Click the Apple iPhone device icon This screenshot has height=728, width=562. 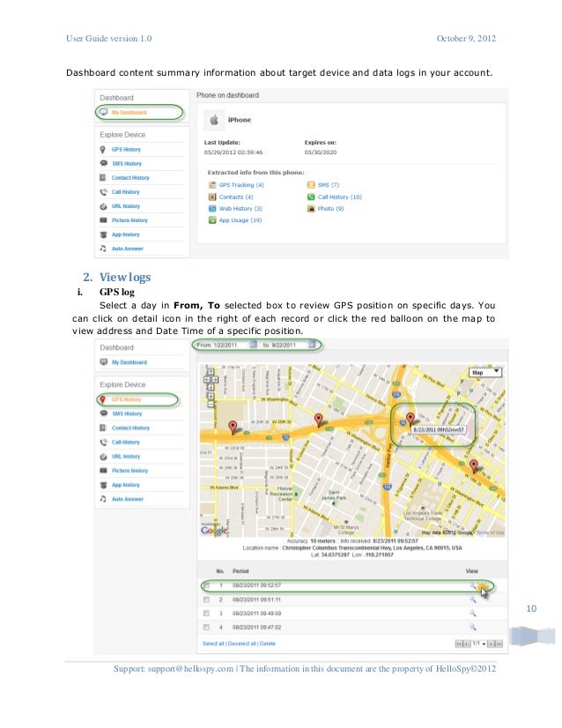[214, 120]
